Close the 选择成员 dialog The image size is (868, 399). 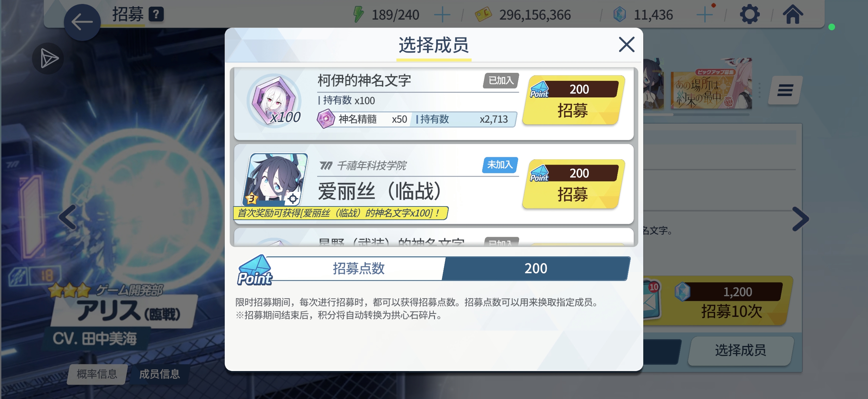tap(626, 45)
